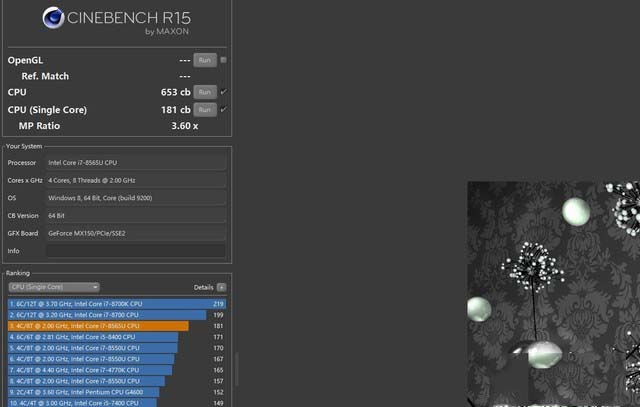Select ranking row 10 Core i5-7400
The height and width of the screenshot is (407, 640).
click(x=117, y=403)
